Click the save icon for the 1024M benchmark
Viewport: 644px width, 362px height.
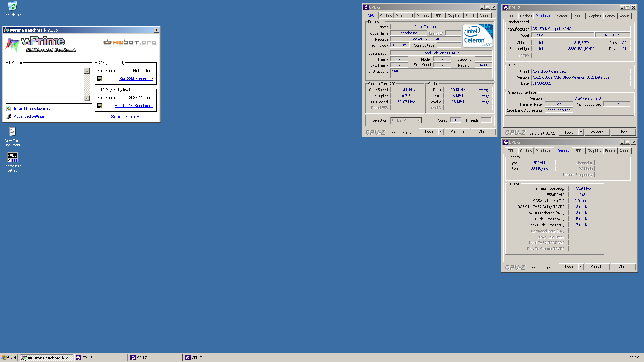pos(100,106)
